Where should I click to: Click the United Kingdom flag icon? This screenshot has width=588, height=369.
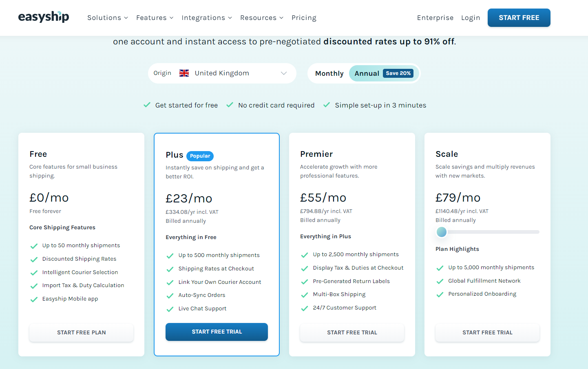tap(184, 73)
